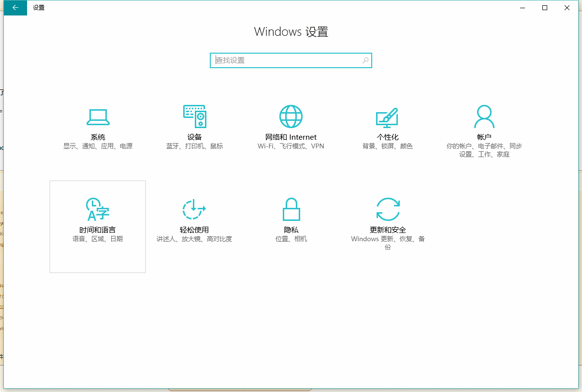Click the globe icon for 网络和 Internet
This screenshot has width=582, height=392.
(291, 116)
